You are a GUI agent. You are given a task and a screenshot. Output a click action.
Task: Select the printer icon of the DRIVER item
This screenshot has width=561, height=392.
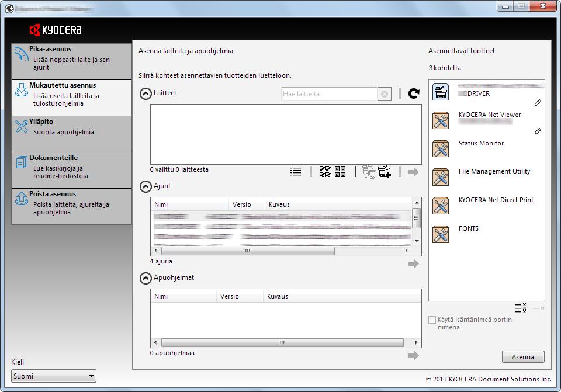point(441,92)
